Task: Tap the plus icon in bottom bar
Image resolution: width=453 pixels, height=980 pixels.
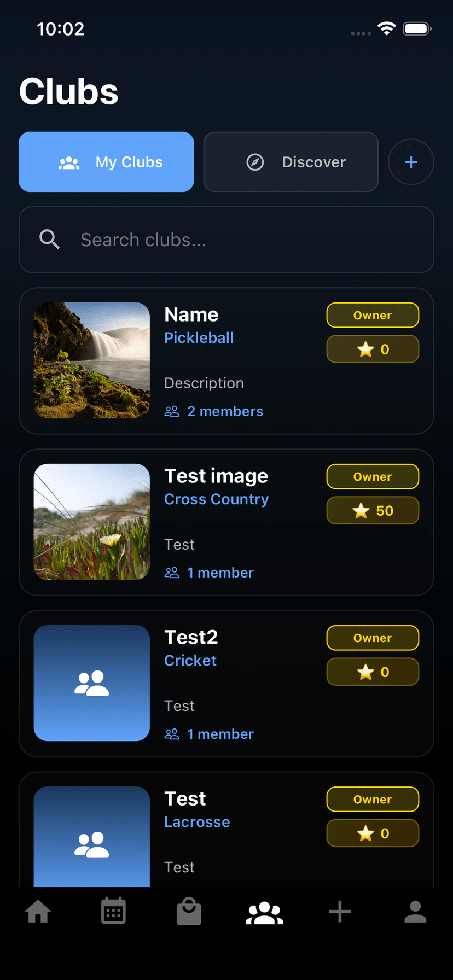Action: click(x=340, y=912)
